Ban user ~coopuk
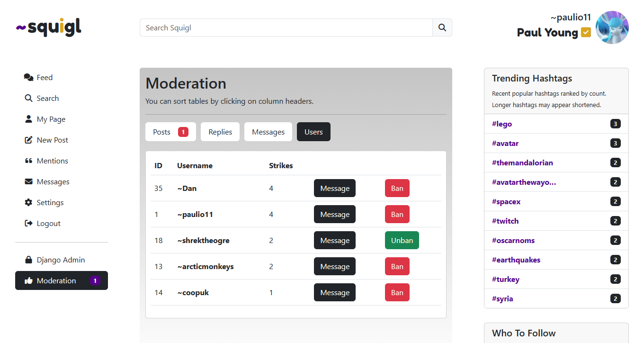644x343 pixels. pos(397,292)
